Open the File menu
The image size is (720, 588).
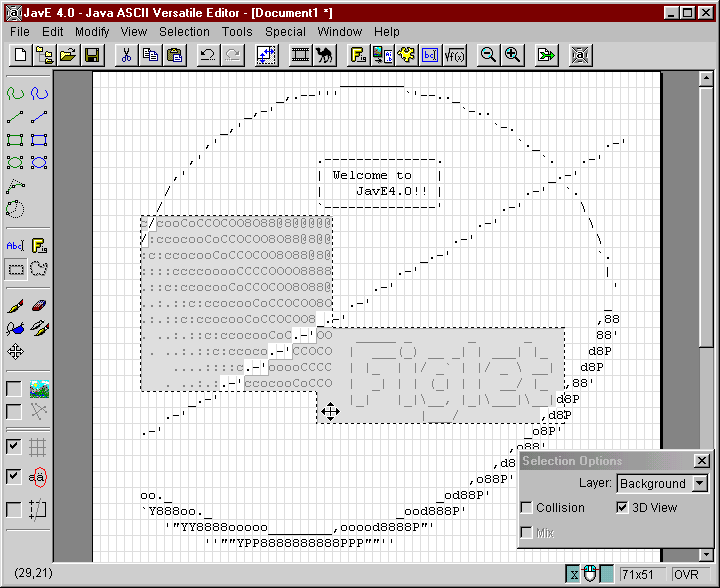click(x=20, y=32)
